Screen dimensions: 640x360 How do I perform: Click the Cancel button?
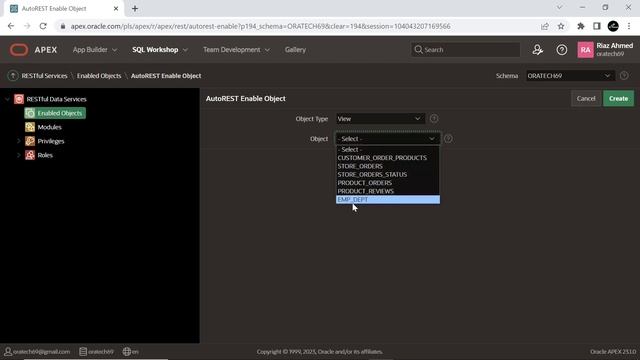point(586,98)
